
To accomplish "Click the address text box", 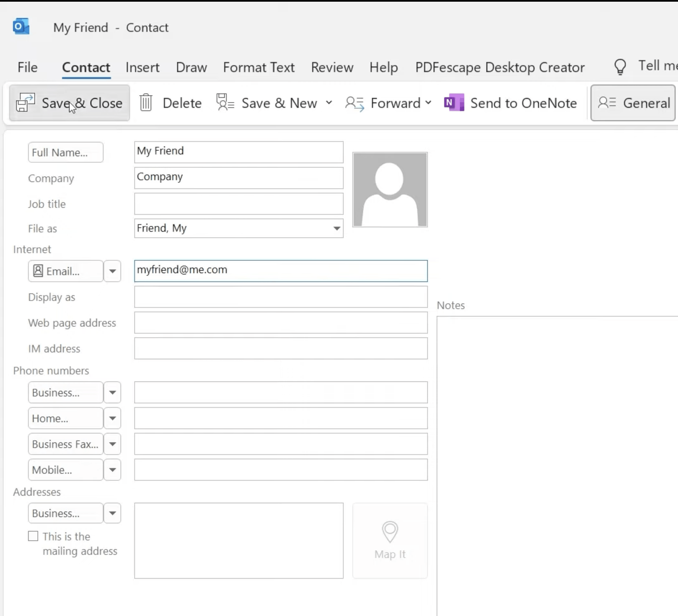I will (239, 541).
